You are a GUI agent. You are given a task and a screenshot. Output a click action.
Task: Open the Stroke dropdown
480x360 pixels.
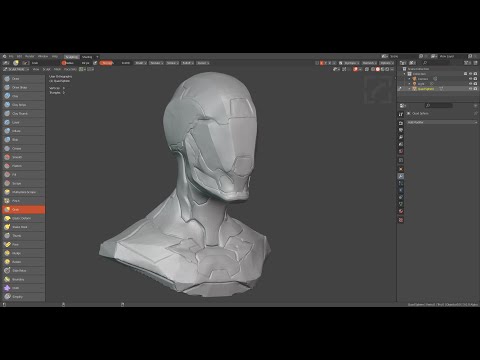[172, 63]
